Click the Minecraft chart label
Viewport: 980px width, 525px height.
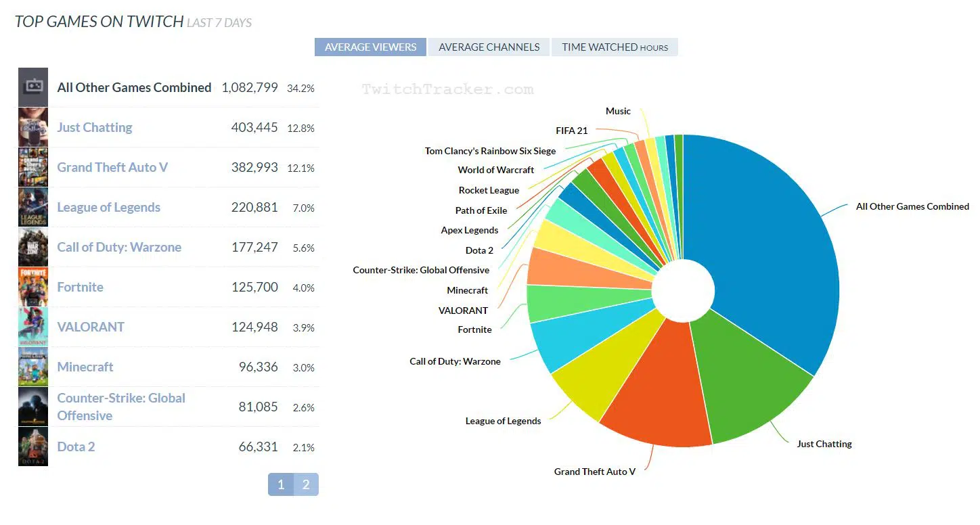pyautogui.click(x=467, y=290)
